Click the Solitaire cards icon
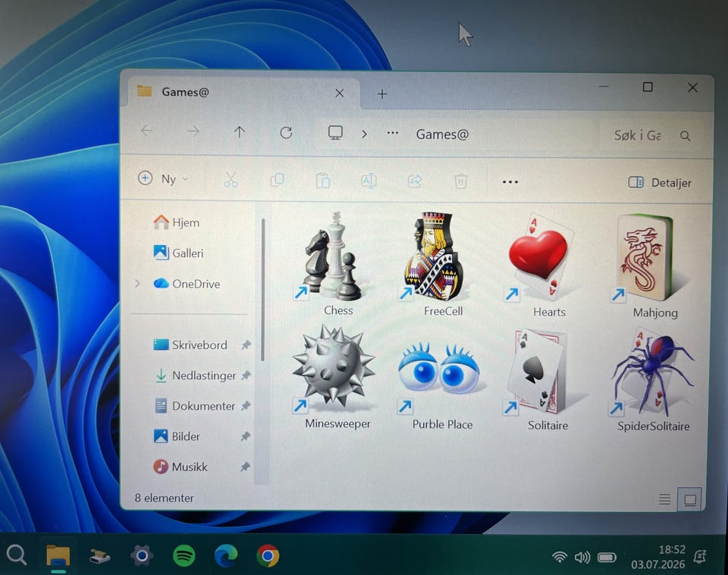Image resolution: width=728 pixels, height=575 pixels. click(540, 372)
